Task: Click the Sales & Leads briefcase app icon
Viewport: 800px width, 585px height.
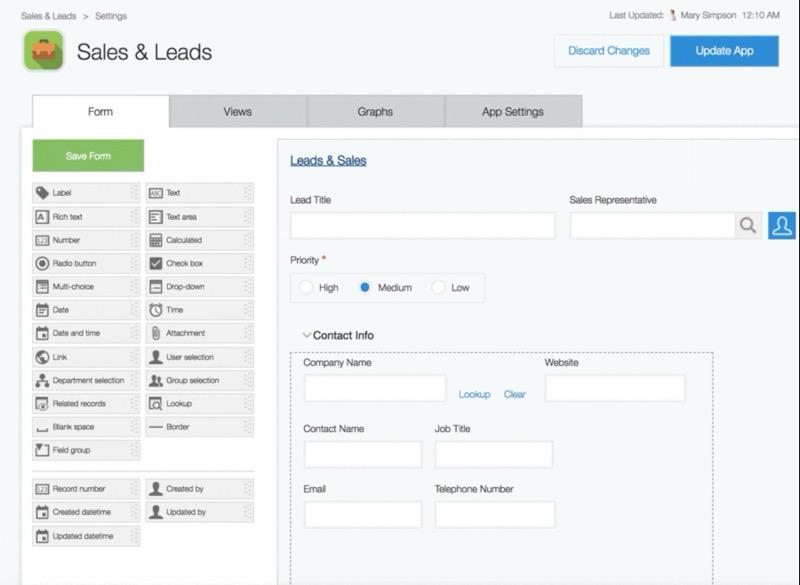Action: 44,50
